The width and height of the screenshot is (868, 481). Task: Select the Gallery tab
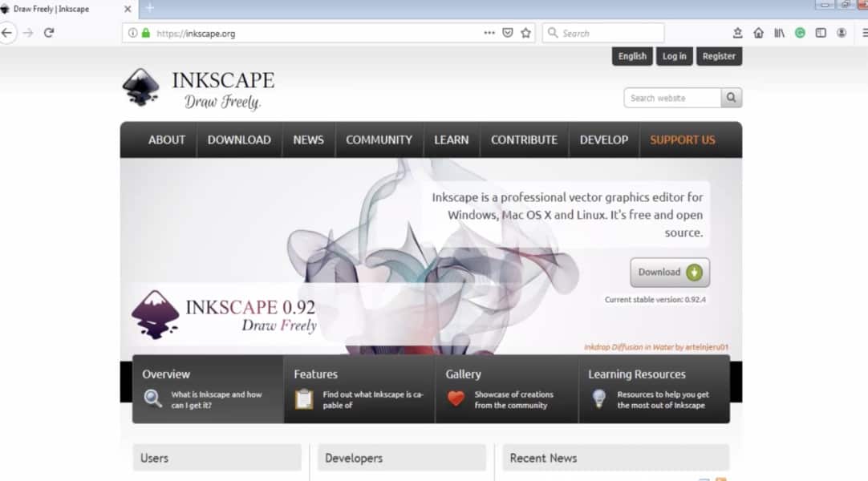coord(507,390)
